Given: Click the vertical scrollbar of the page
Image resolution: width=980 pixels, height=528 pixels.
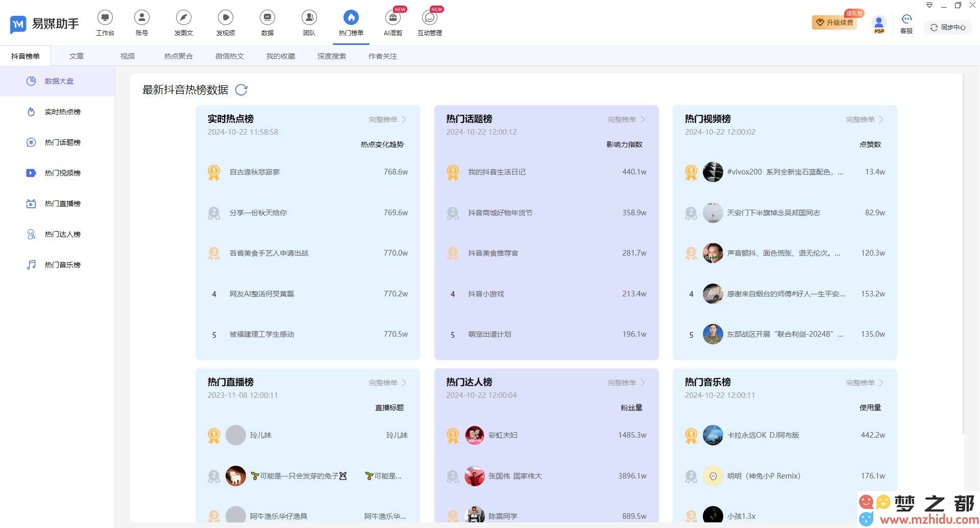Looking at the screenshot, I should pos(964,255).
